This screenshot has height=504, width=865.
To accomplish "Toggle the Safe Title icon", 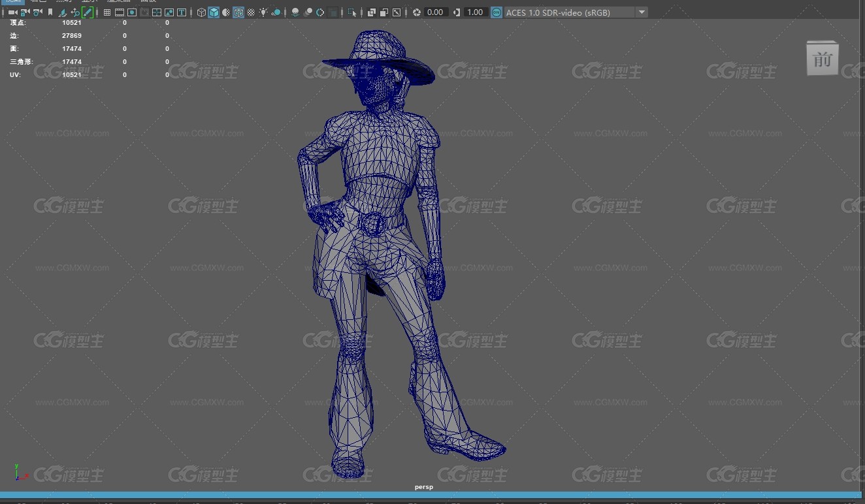I will click(x=182, y=12).
